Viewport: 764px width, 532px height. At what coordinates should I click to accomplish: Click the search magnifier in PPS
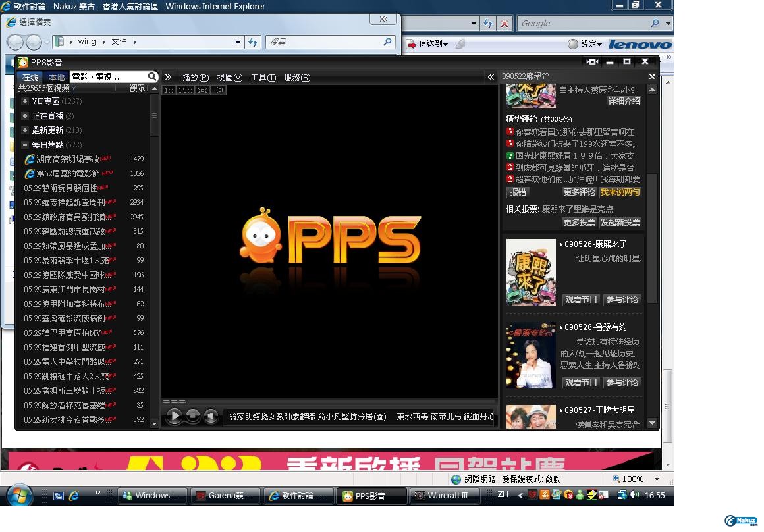(x=152, y=77)
